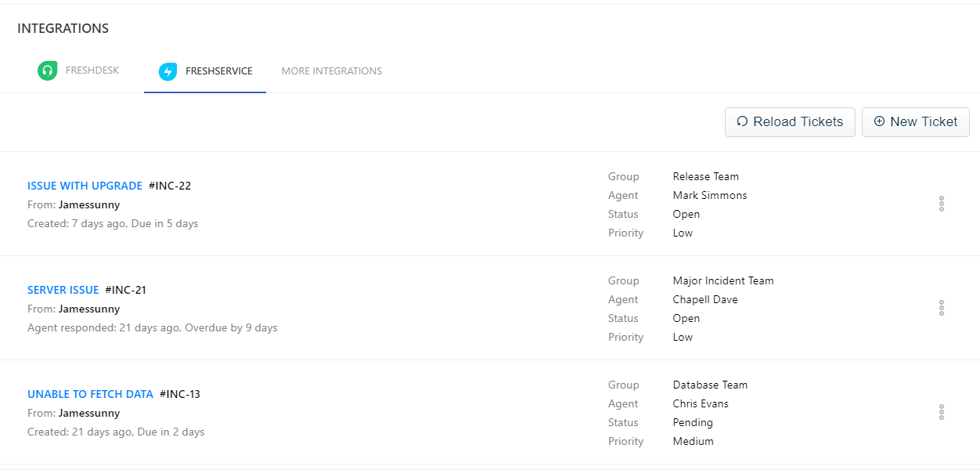This screenshot has width=980, height=470.
Task: Open the three-dot menu for INC-21
Action: coord(941,308)
